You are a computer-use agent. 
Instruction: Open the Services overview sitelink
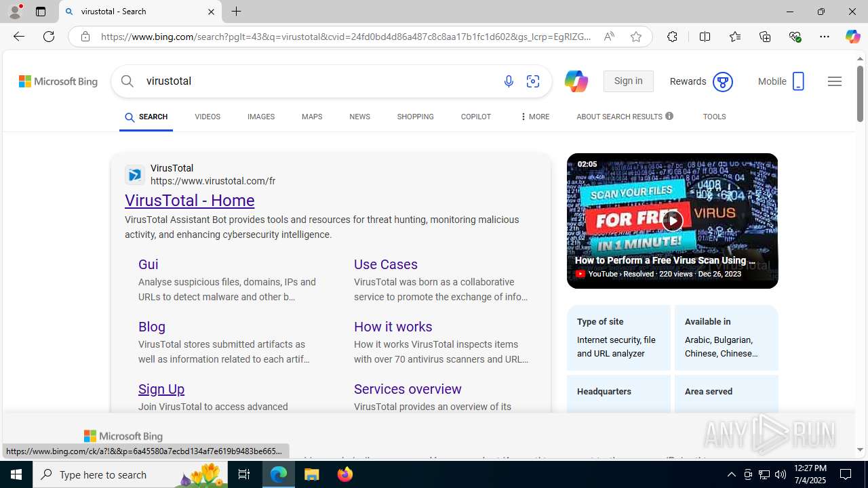pos(408,389)
